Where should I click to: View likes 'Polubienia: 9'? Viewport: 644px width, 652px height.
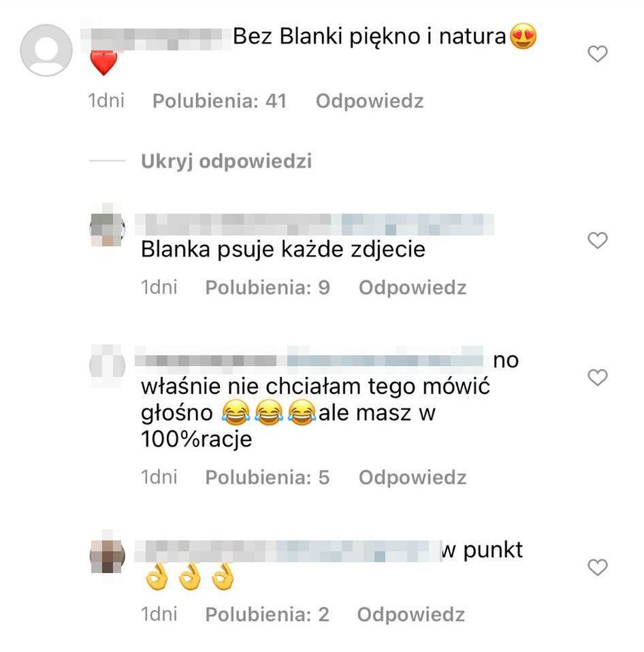[x=268, y=287]
